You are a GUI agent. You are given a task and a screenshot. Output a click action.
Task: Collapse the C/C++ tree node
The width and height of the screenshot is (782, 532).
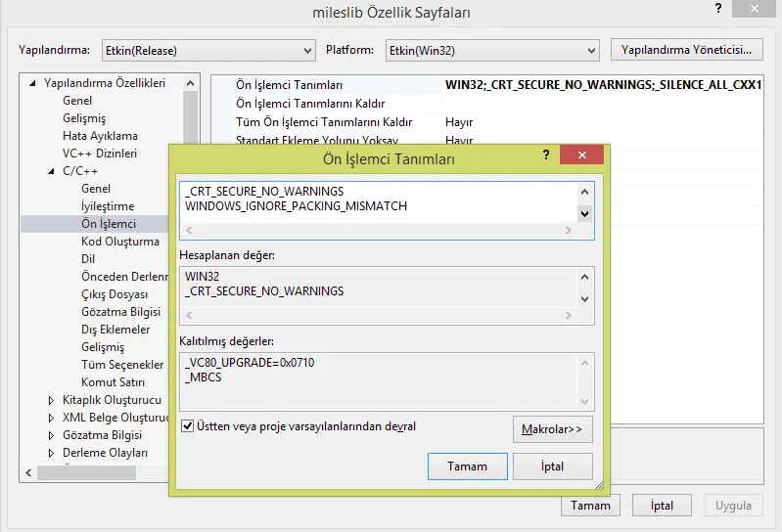53,171
